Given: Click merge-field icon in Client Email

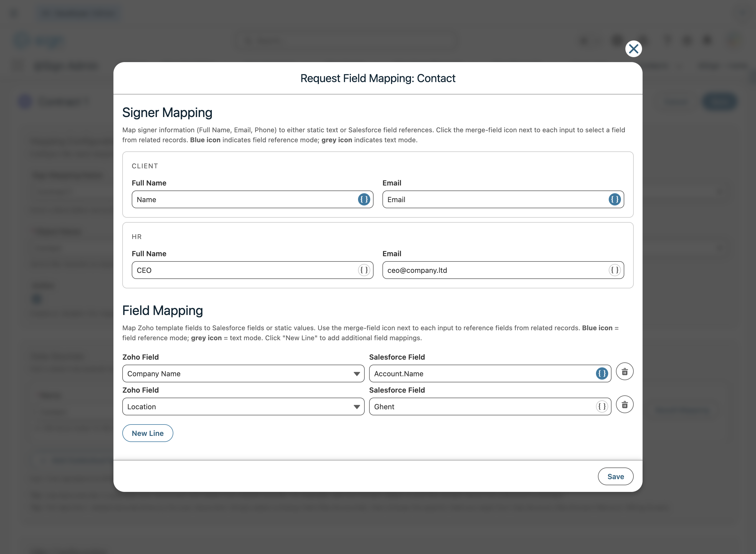Looking at the screenshot, I should 615,200.
